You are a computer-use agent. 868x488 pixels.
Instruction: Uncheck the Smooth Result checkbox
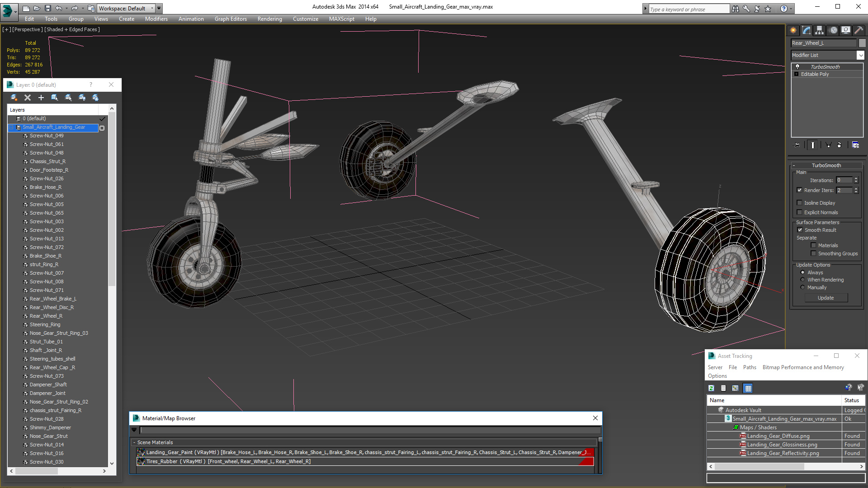tap(800, 230)
